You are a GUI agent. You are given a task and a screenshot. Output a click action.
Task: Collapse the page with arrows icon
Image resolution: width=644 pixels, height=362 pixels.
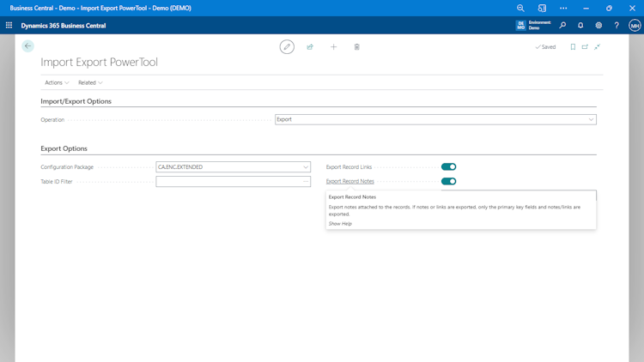point(597,47)
